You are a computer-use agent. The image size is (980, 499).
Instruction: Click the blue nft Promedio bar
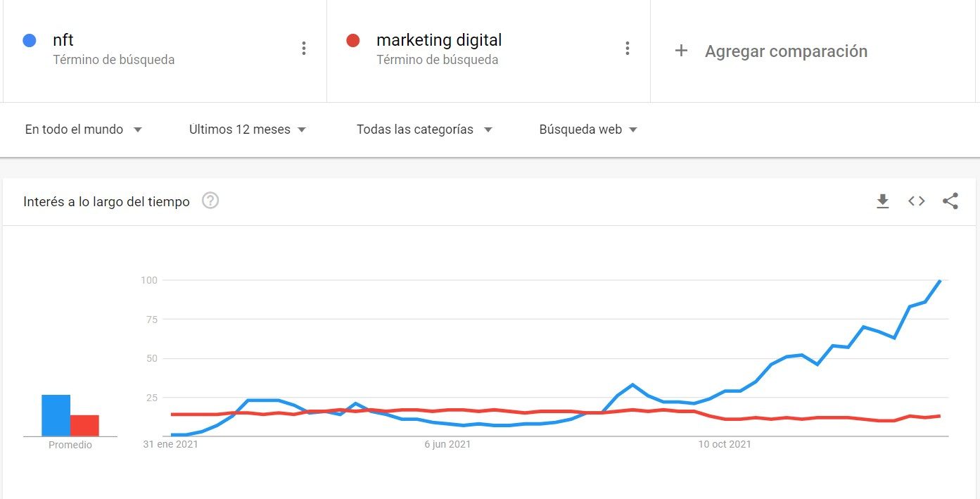56,415
